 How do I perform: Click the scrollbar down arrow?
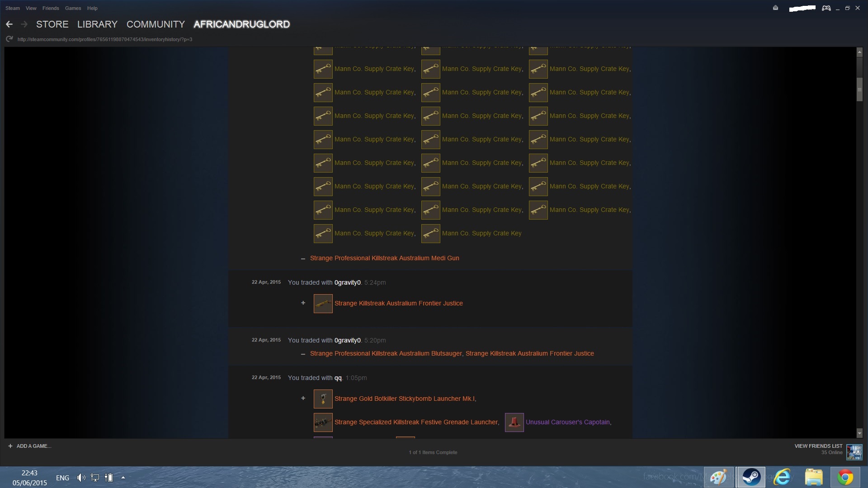tap(859, 433)
